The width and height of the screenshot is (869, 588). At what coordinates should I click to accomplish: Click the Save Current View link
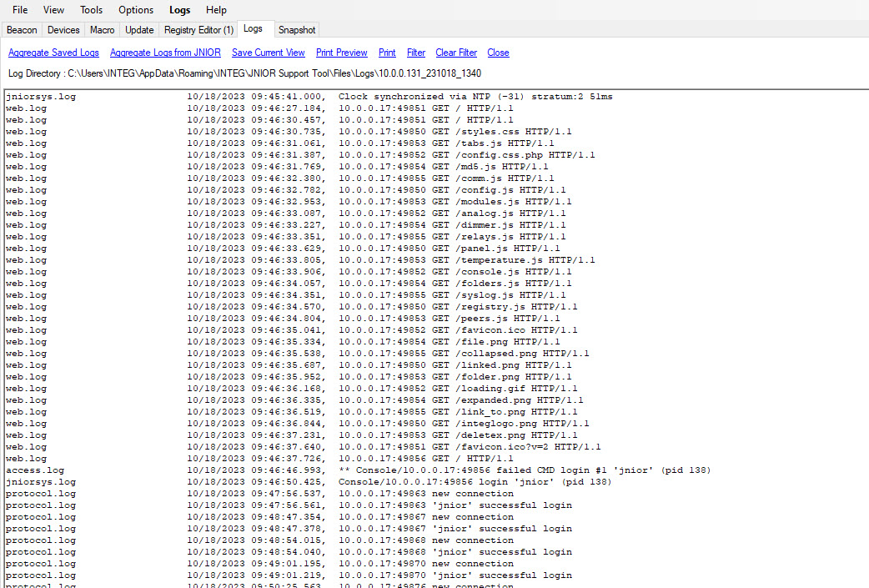point(268,53)
